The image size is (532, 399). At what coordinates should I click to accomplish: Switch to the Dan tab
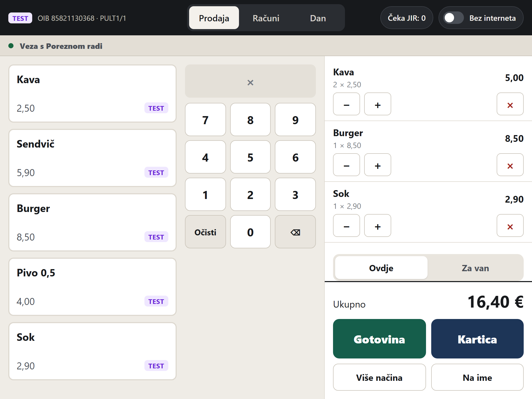pyautogui.click(x=318, y=18)
